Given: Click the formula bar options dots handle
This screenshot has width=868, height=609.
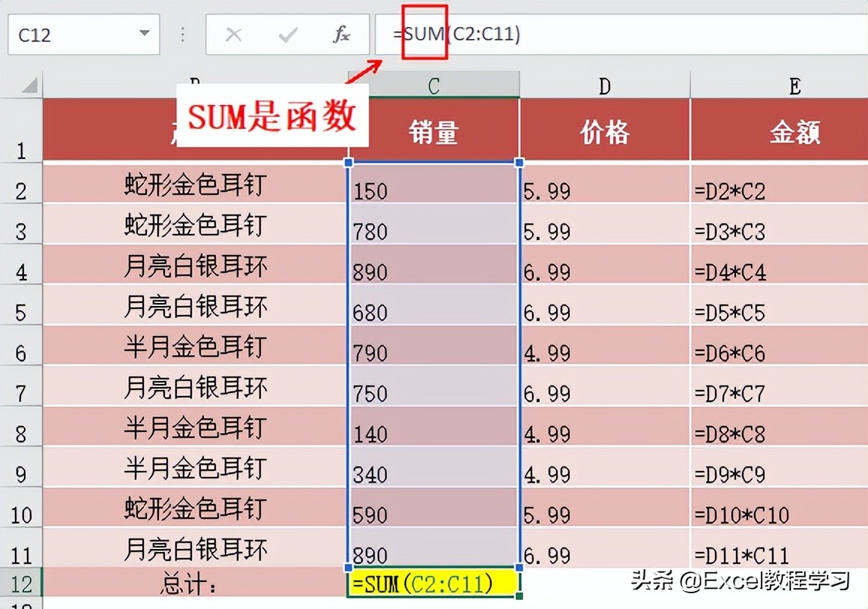Looking at the screenshot, I should click(183, 34).
